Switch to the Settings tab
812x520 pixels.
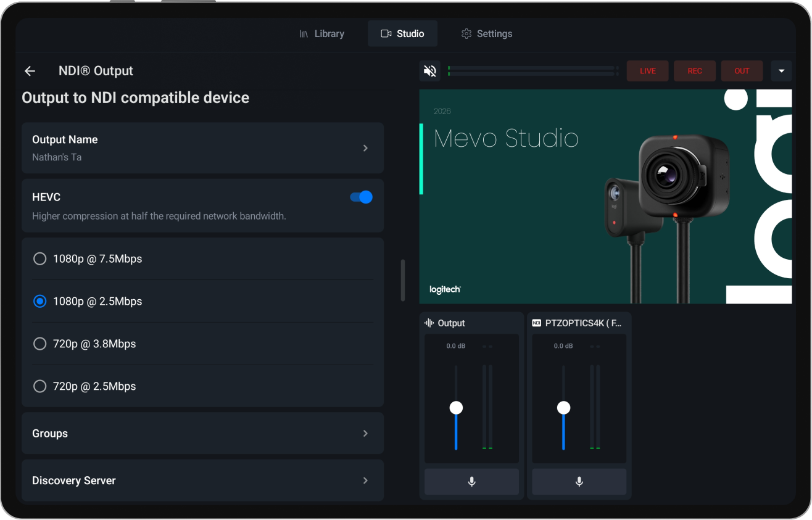click(x=487, y=33)
